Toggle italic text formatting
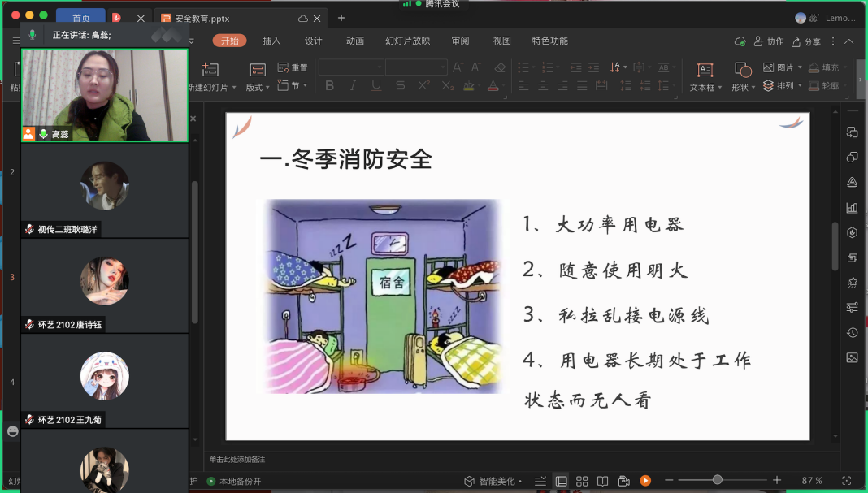Image resolution: width=868 pixels, height=493 pixels. click(x=353, y=85)
